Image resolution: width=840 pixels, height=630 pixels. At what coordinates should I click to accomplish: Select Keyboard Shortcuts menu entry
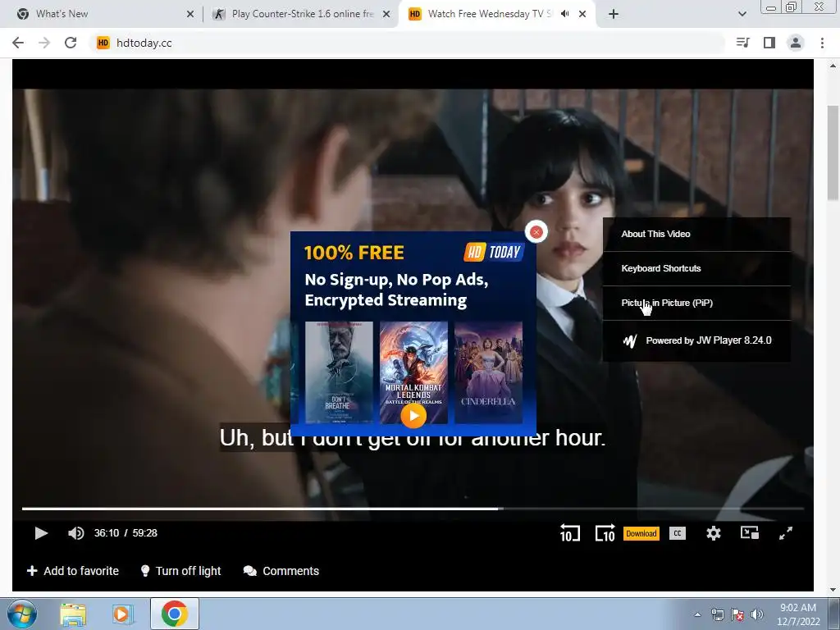pyautogui.click(x=696, y=268)
